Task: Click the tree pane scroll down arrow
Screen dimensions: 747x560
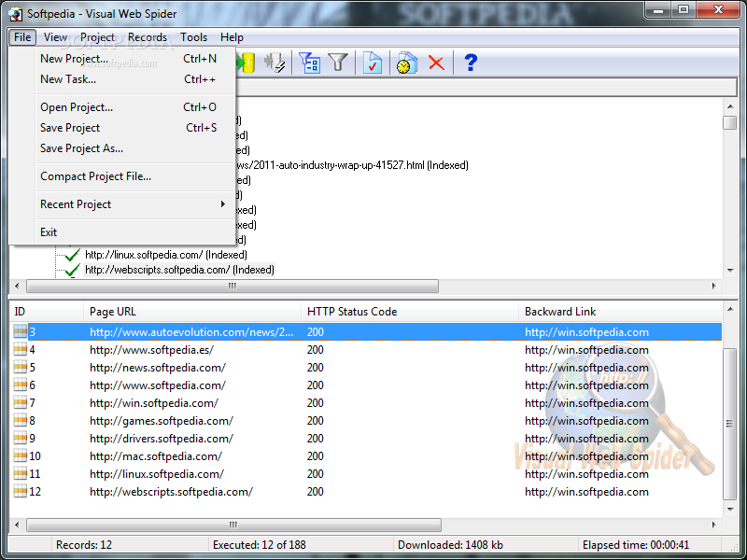Action: click(730, 271)
